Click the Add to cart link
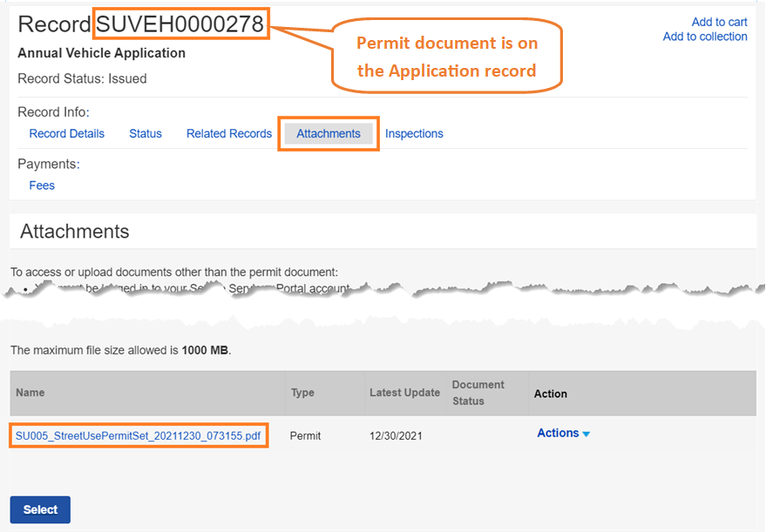The image size is (766, 532). coord(719,22)
